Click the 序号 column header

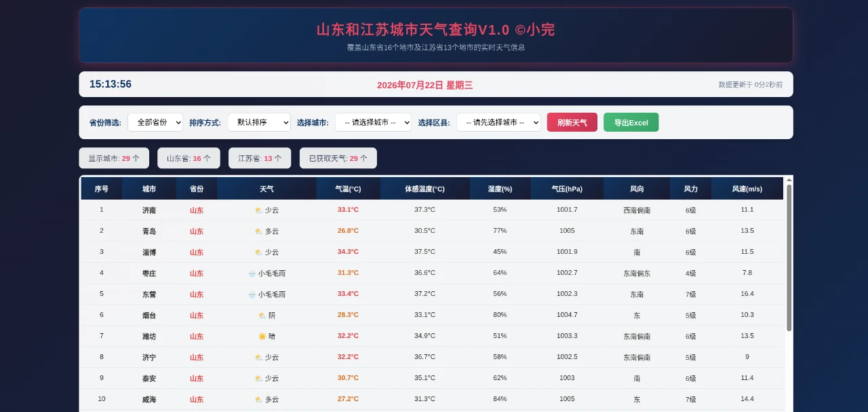pos(102,189)
